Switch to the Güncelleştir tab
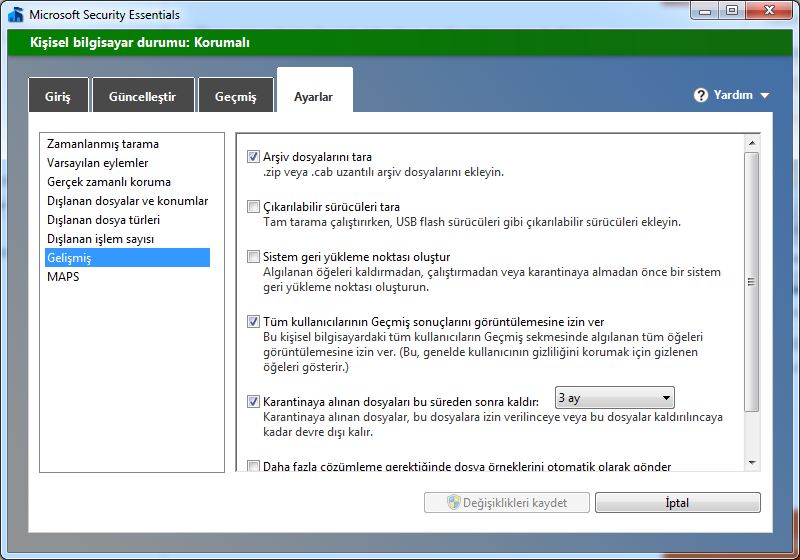Viewport: 800px width, 560px height. pyautogui.click(x=143, y=96)
